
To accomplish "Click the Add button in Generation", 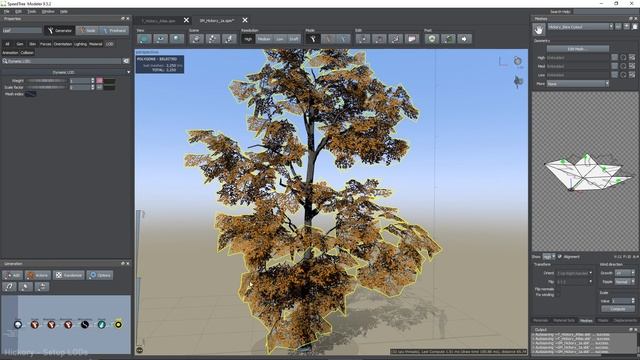I will pyautogui.click(x=13, y=276).
